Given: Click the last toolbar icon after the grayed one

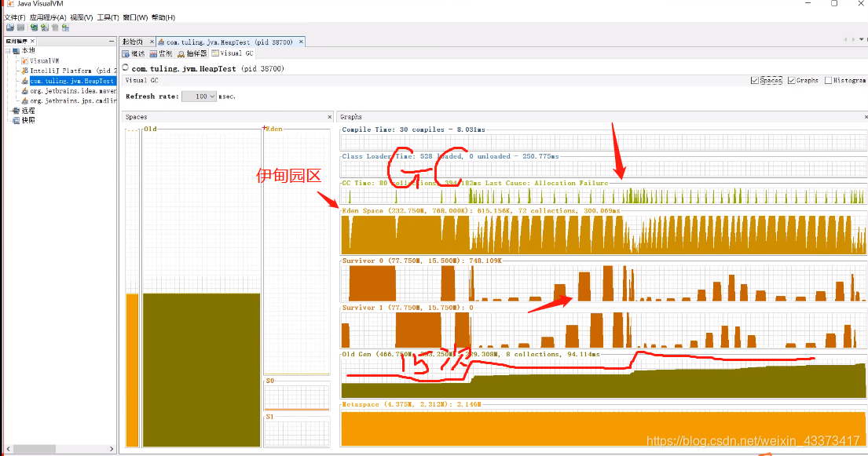Looking at the screenshot, I should tap(65, 27).
